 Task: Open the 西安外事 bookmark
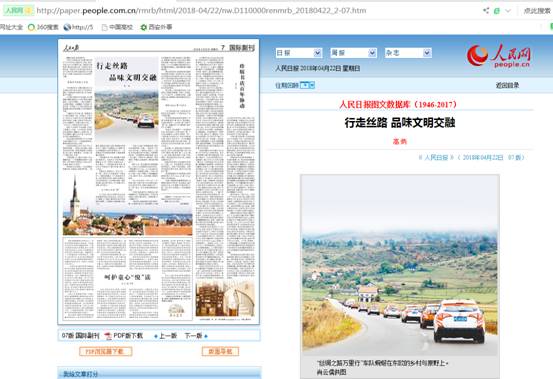pos(156,27)
